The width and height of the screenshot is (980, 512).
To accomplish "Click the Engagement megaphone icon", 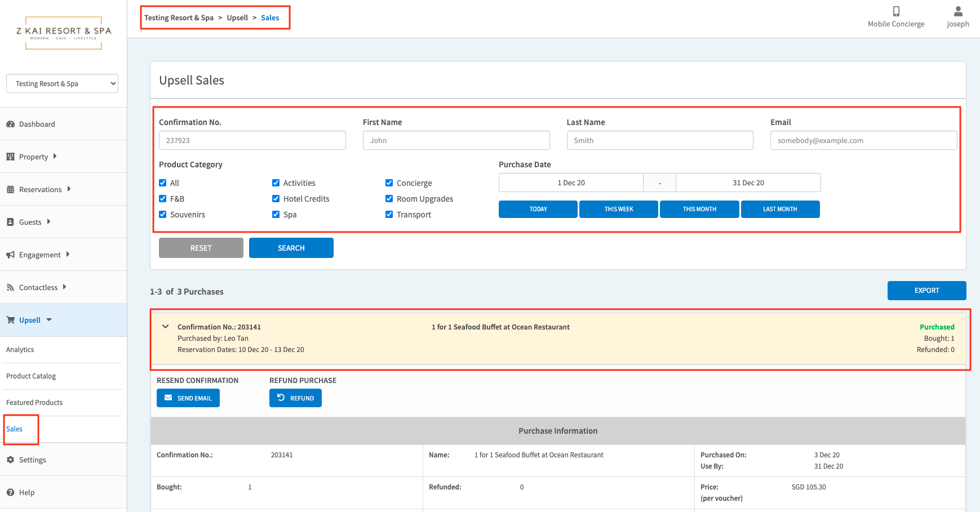I will point(10,255).
